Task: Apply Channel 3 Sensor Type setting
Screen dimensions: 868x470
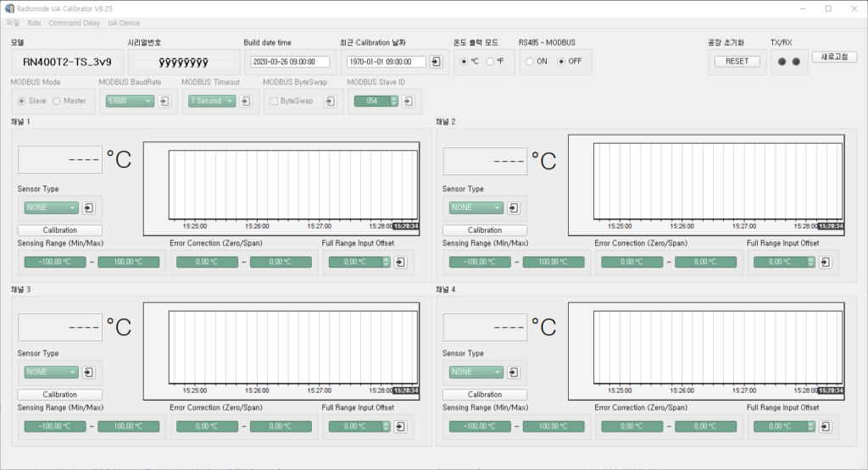Action: (88, 372)
